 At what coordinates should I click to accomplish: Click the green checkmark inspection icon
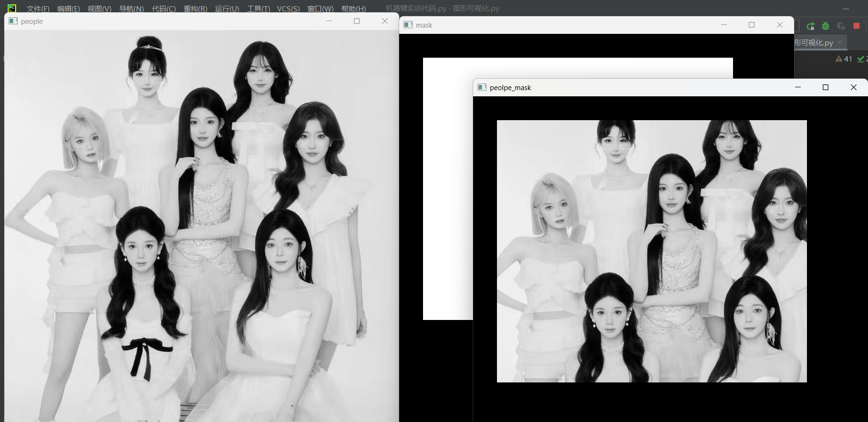point(860,59)
